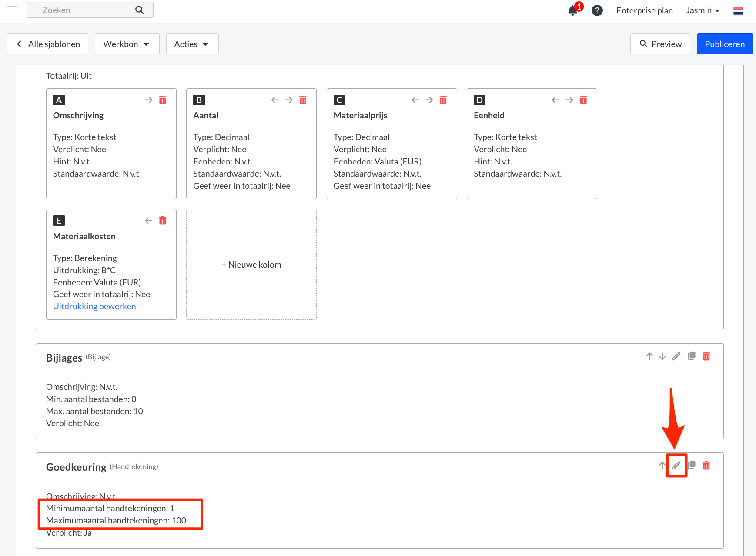Add a Nieuwe kolom
The image size is (756, 556).
click(251, 265)
